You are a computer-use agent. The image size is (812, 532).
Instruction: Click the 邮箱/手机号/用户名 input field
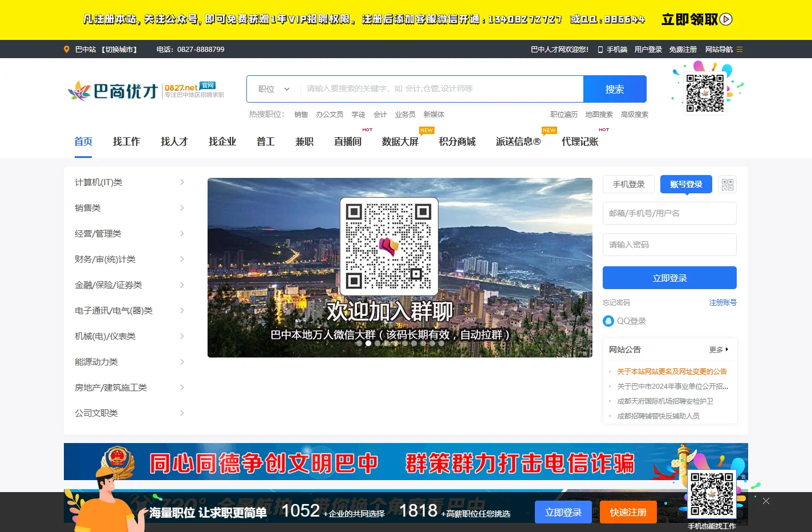pos(669,213)
